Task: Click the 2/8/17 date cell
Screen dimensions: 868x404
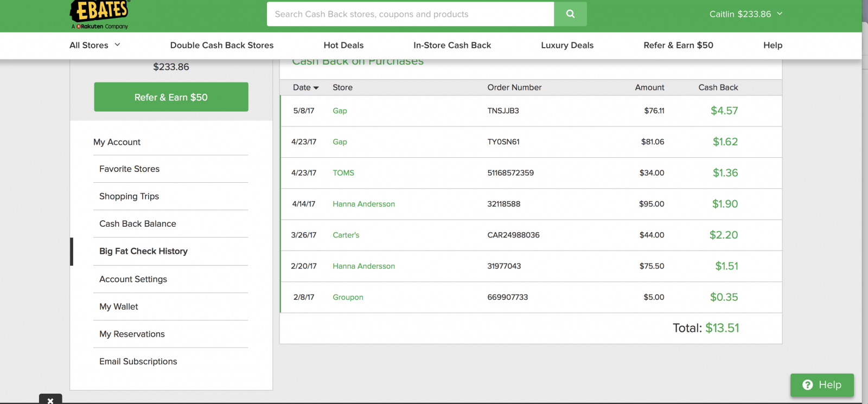Action: click(x=303, y=297)
